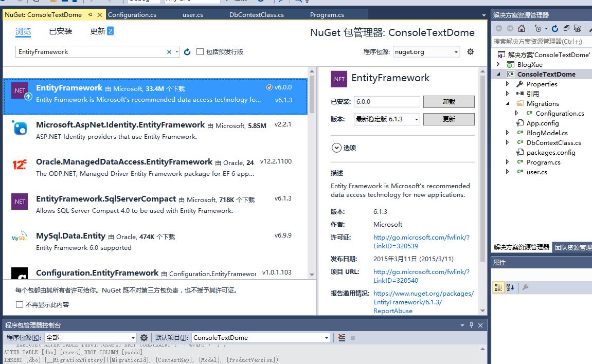This screenshot has height=364, width=592.
Task: Click the home icon in Solution Explorer toolbar
Action: point(522,28)
